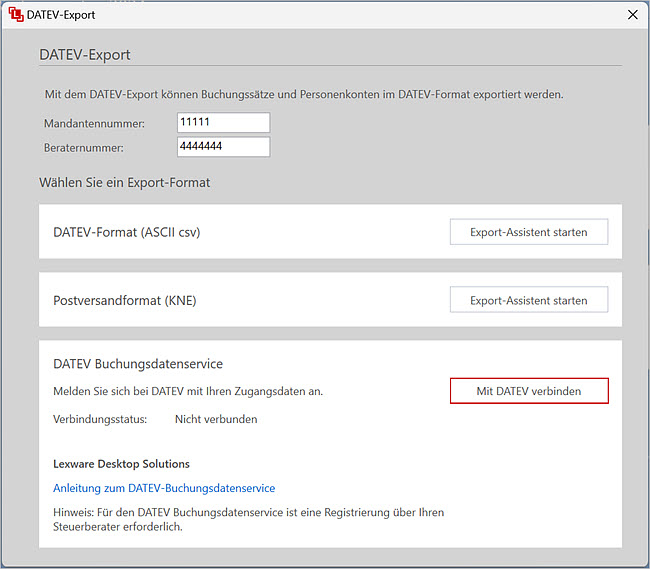Click the Lexware icon in the title bar
The width and height of the screenshot is (650, 569).
click(x=16, y=15)
